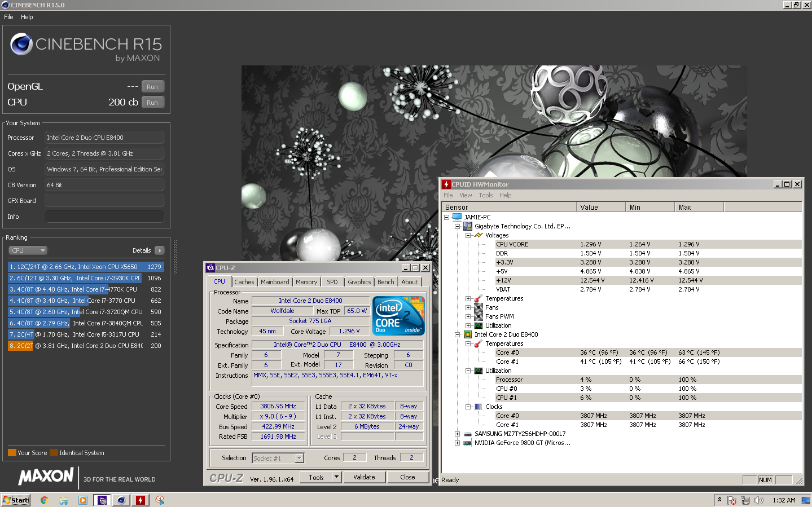Open the CPU ranking type dropdown in Cinebench
This screenshot has width=812, height=507.
(x=28, y=250)
